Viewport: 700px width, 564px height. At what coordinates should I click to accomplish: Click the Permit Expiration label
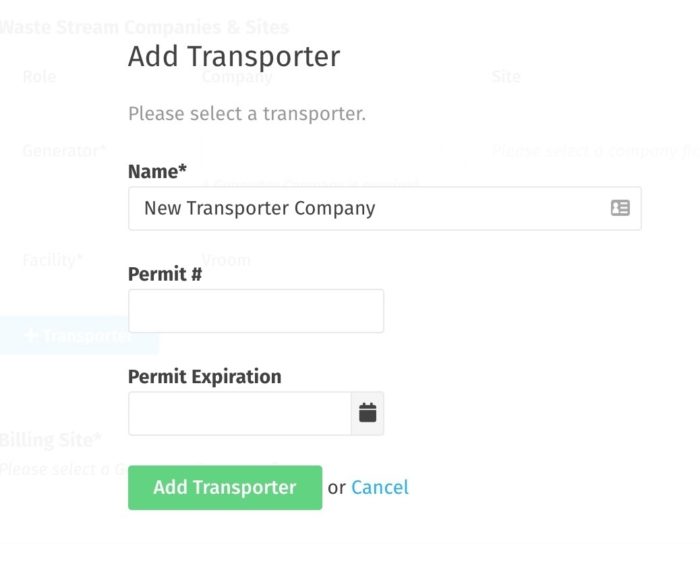point(204,377)
